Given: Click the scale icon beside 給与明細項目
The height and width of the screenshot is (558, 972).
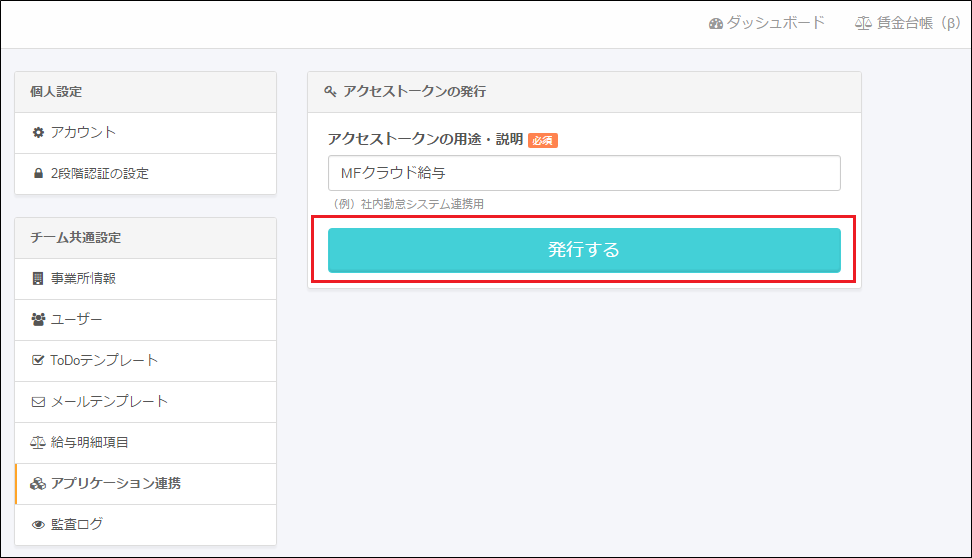Looking at the screenshot, I should pyautogui.click(x=38, y=442).
